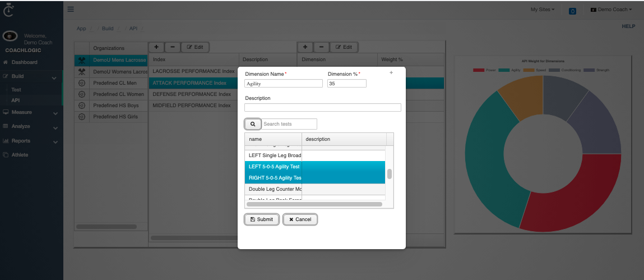Click the blue notification icon in top bar
Viewport: 644px width, 280px height.
click(x=572, y=11)
